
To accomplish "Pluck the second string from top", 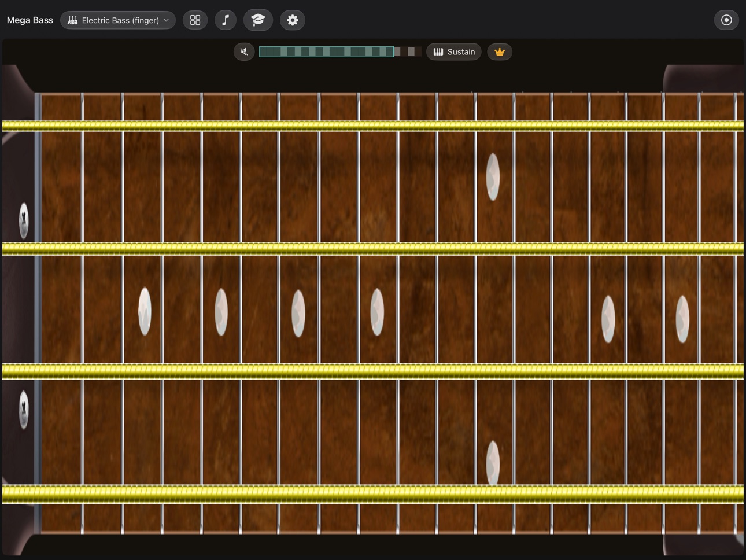I will point(373,249).
